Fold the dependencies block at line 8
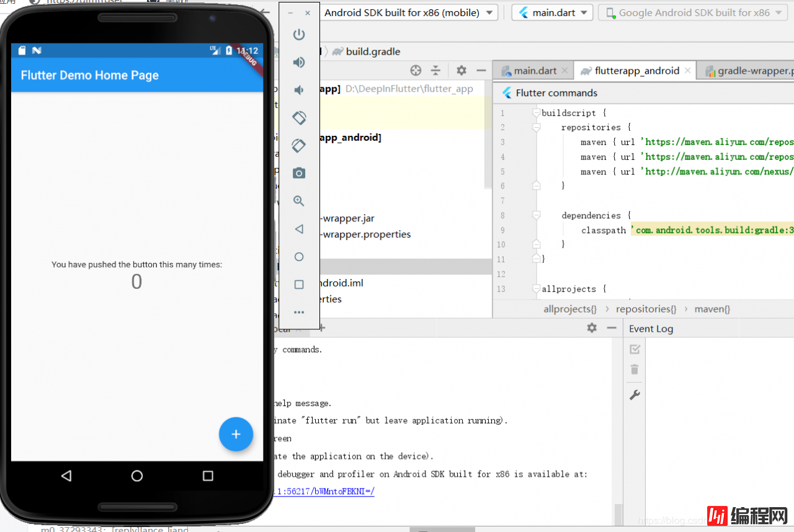The image size is (794, 532). tap(536, 216)
